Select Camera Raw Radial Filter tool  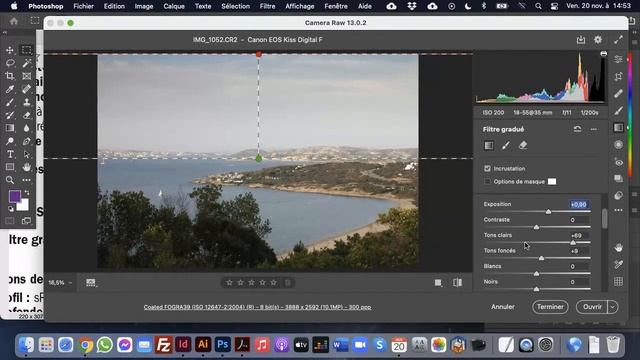(618, 144)
